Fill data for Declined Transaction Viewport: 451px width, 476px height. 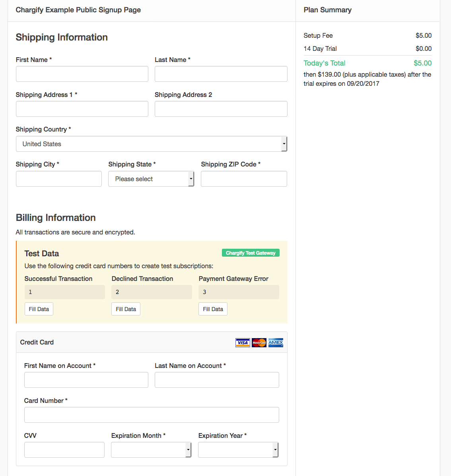tap(126, 309)
